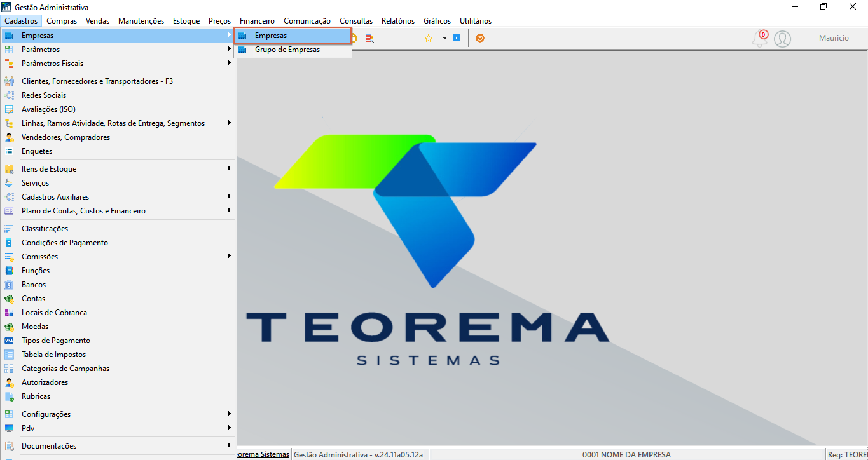Click the Funções menu icon
This screenshot has height=460, width=868.
pos(9,271)
